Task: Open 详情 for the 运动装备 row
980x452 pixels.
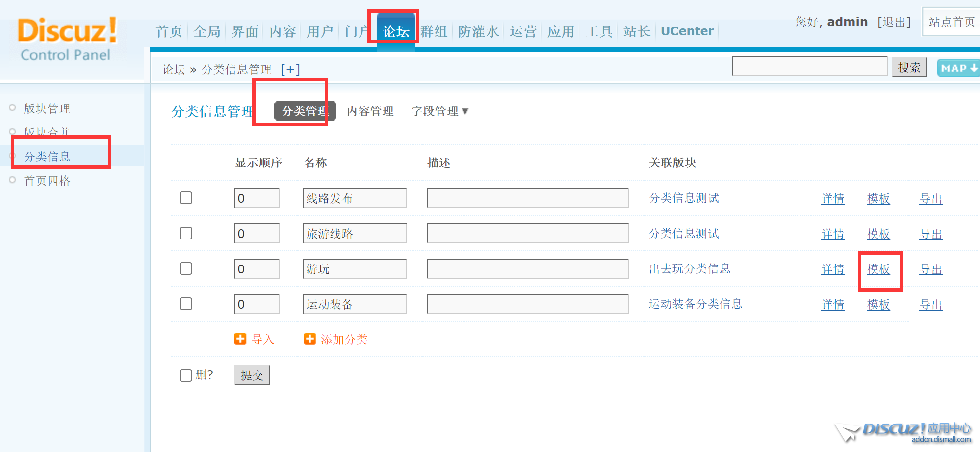Action: (833, 305)
